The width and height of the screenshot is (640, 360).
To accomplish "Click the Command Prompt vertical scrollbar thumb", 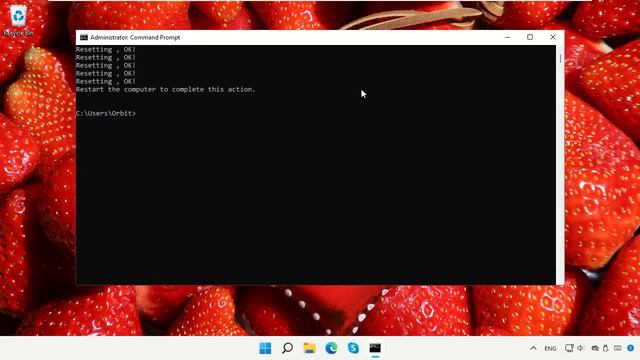I will (x=560, y=59).
